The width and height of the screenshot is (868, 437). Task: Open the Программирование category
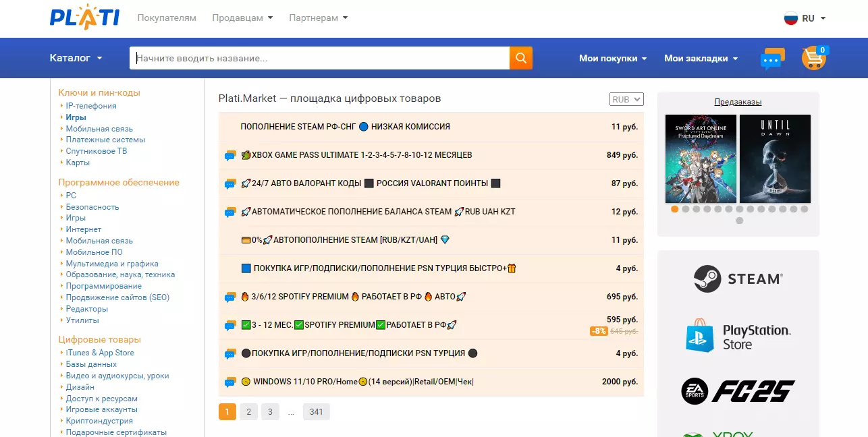click(104, 286)
